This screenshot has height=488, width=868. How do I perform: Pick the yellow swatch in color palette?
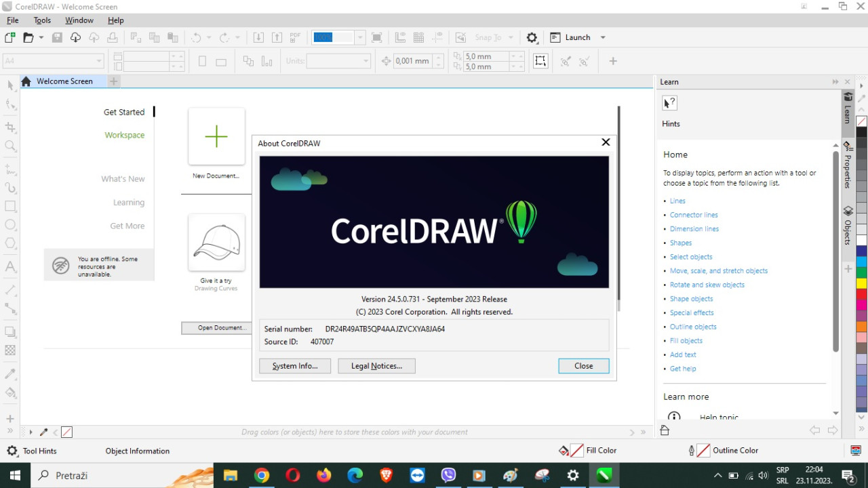pyautogui.click(x=861, y=283)
